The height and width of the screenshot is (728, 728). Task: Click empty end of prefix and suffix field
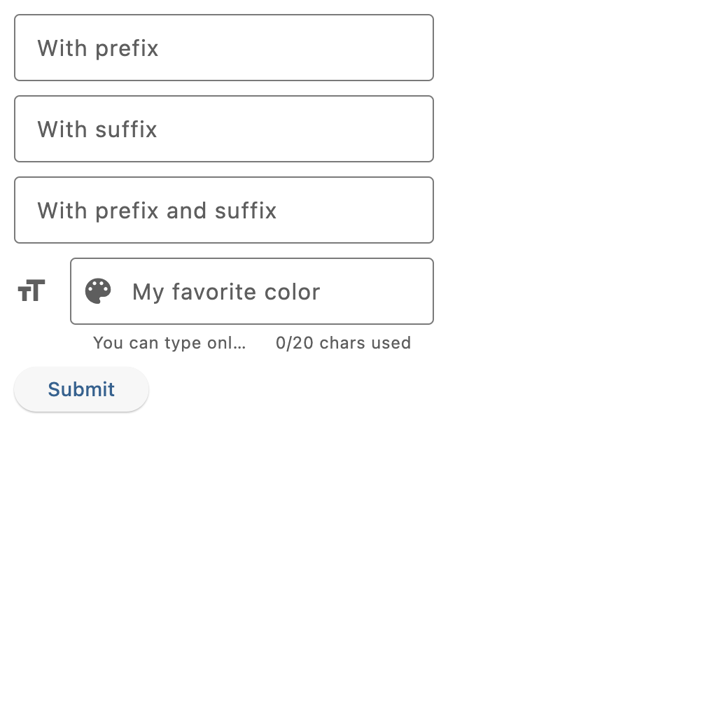(x=362, y=210)
